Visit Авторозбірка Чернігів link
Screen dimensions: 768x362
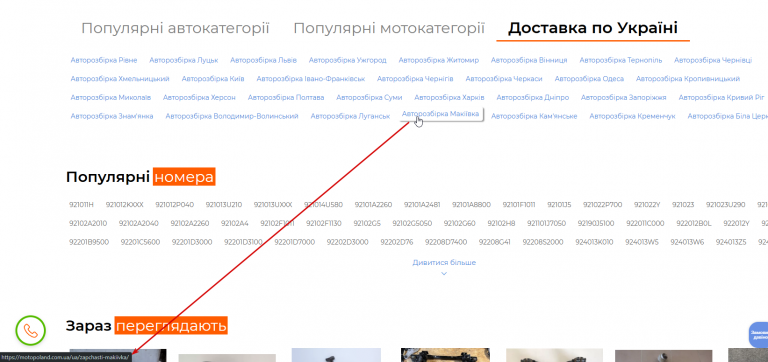(x=415, y=79)
